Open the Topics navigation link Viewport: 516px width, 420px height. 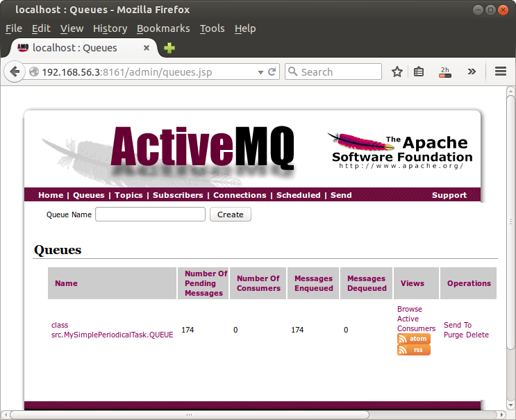(128, 195)
